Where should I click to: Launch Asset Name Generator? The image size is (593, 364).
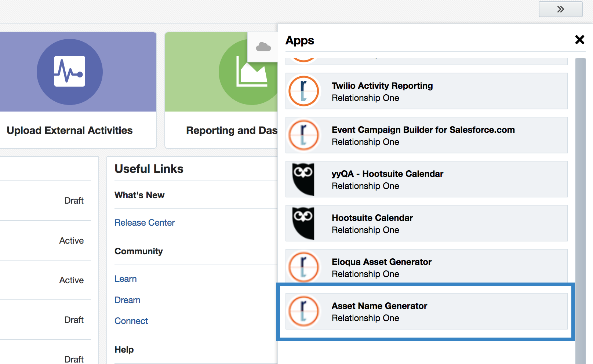point(427,311)
